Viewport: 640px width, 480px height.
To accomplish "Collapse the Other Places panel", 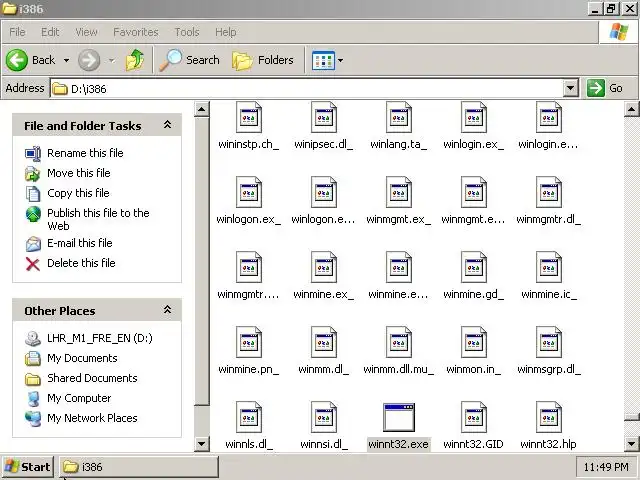I will tap(167, 310).
